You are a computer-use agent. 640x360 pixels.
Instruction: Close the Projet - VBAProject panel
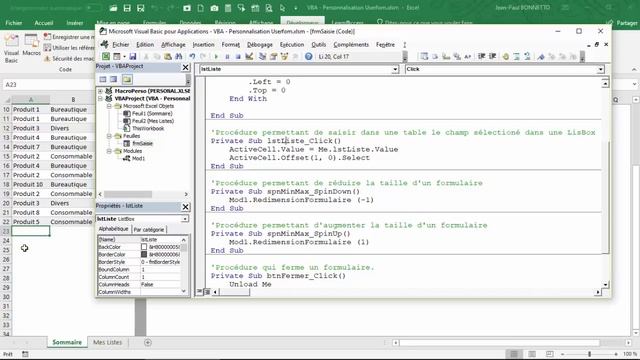tap(185, 67)
